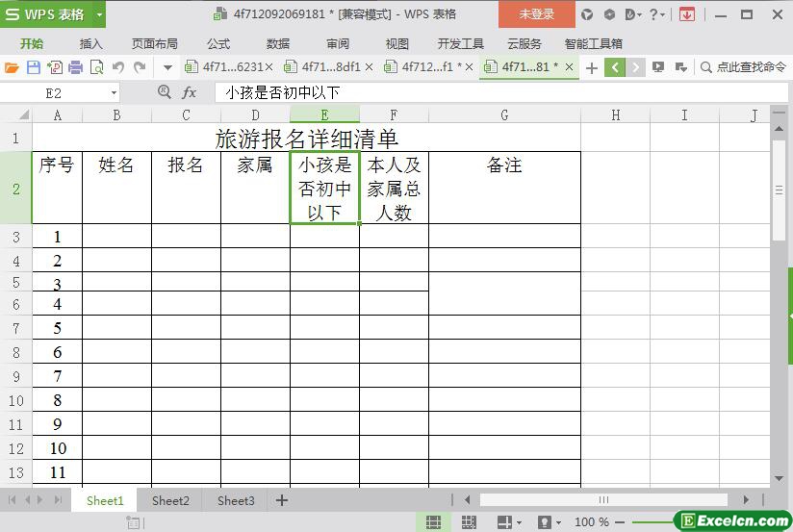The width and height of the screenshot is (793, 532).
Task: Click the 未登录 login button
Action: click(x=537, y=14)
